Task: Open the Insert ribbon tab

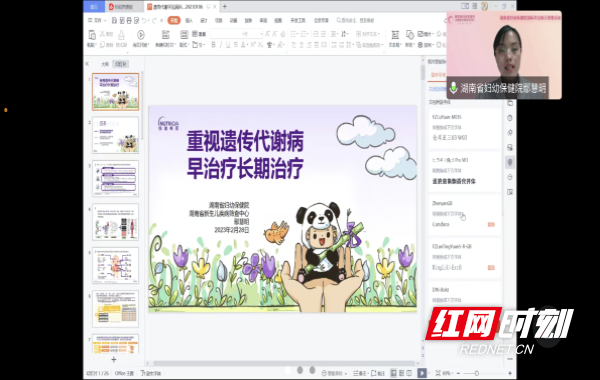Action: pyautogui.click(x=189, y=20)
